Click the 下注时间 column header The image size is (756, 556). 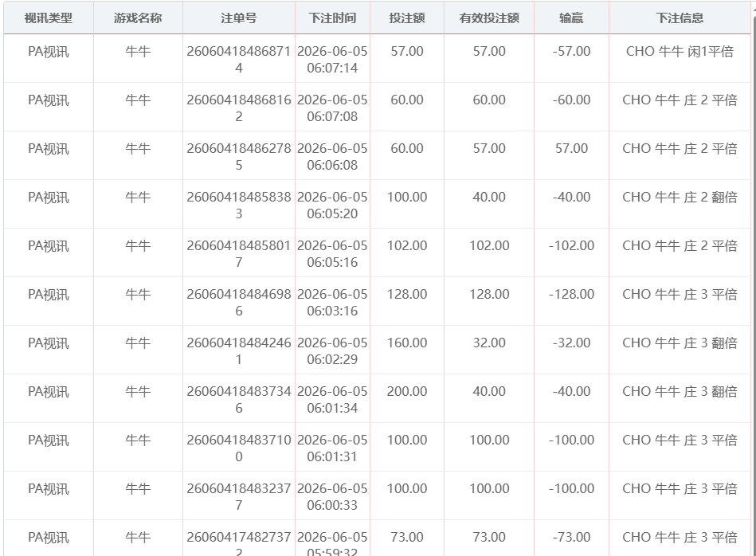pyautogui.click(x=332, y=18)
